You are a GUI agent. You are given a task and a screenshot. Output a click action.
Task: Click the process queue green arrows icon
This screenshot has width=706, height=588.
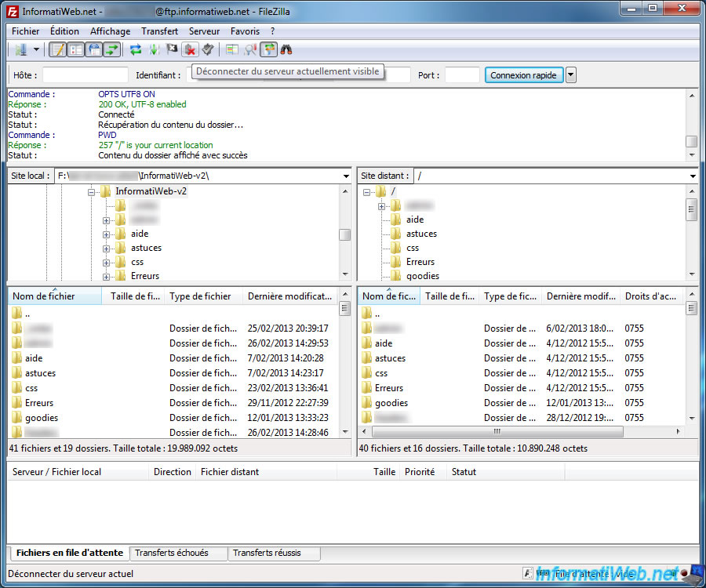(154, 49)
